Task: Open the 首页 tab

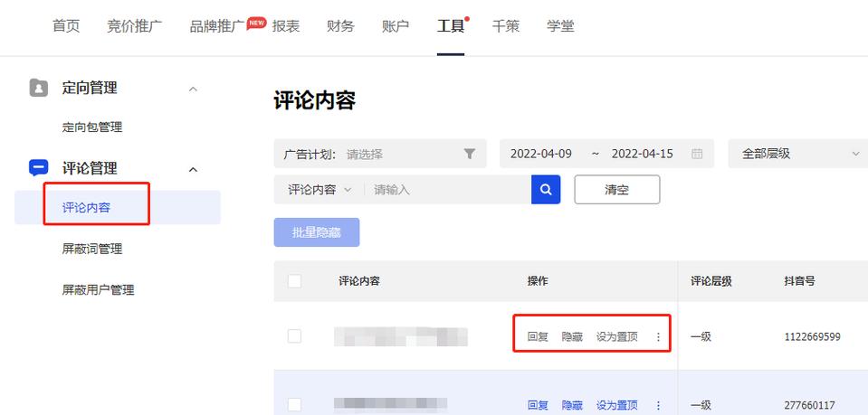Action: (66, 26)
